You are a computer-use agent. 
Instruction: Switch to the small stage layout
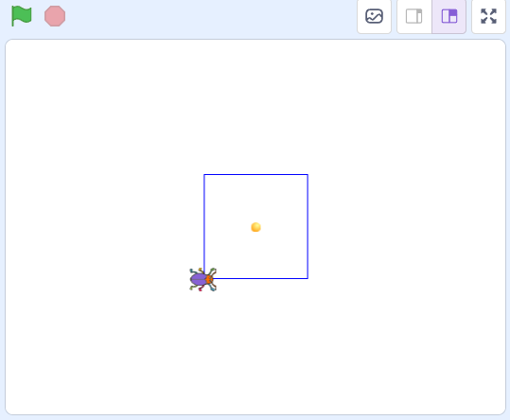(414, 16)
